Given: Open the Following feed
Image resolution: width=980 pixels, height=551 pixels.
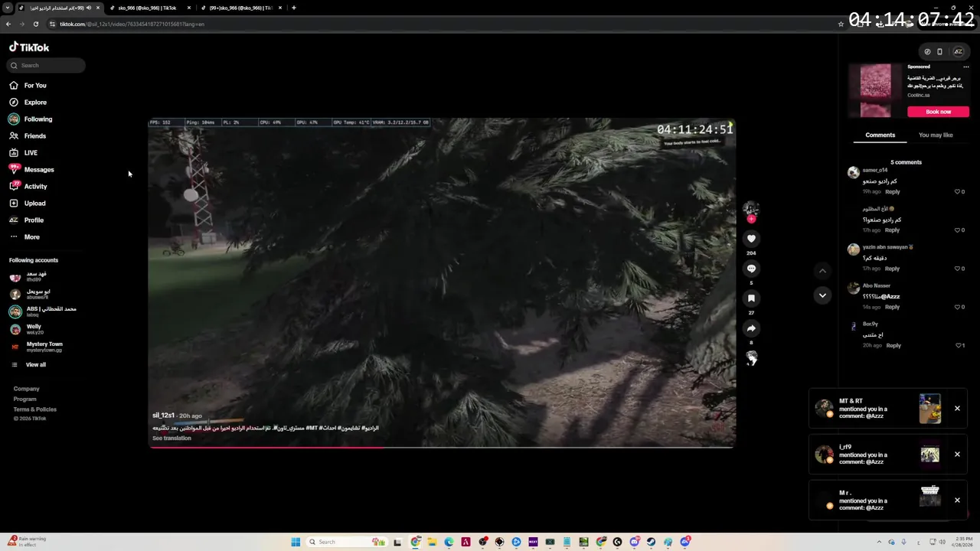Looking at the screenshot, I should pos(31,119).
